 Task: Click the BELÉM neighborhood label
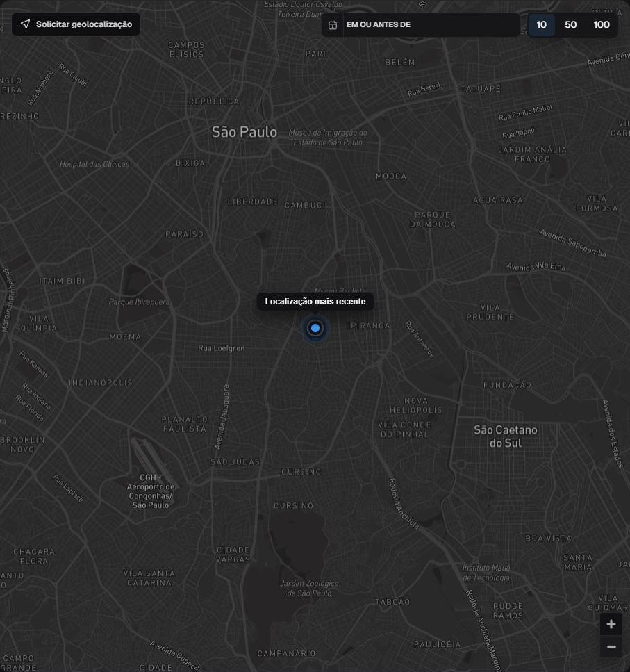[400, 62]
